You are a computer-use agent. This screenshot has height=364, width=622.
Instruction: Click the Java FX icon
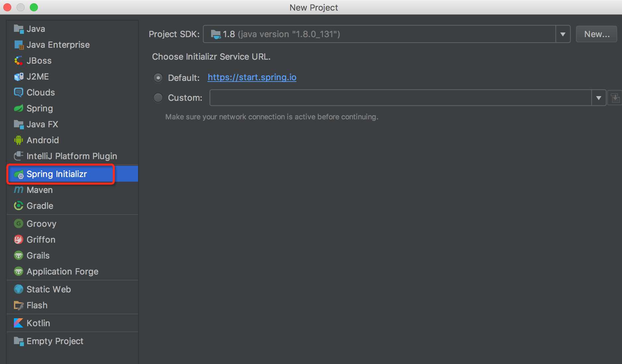click(19, 124)
